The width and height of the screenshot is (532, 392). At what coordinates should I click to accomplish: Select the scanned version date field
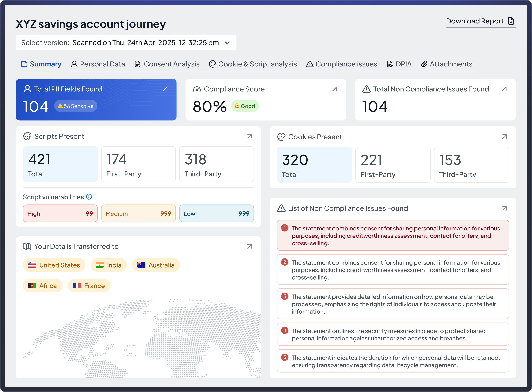click(126, 42)
